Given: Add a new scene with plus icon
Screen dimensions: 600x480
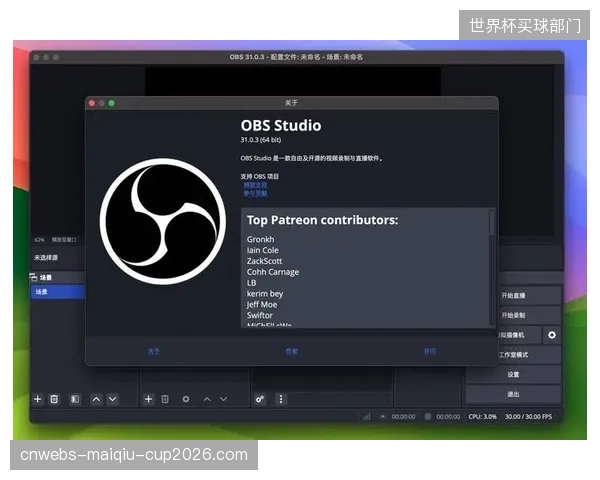Looking at the screenshot, I should pyautogui.click(x=38, y=399).
